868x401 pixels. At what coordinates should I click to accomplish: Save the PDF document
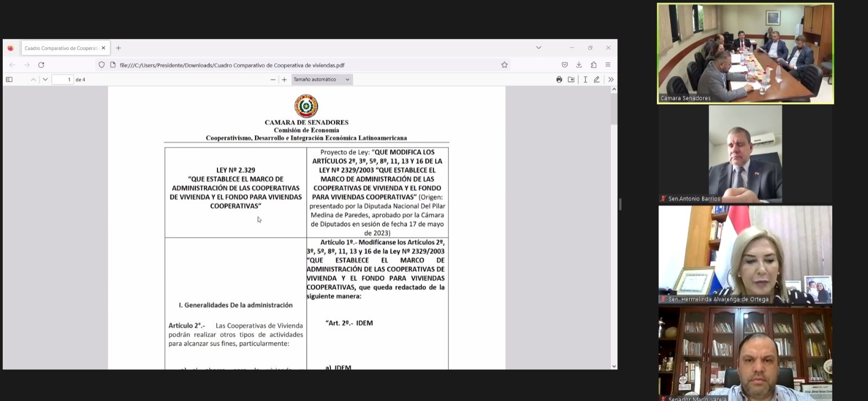coord(571,80)
